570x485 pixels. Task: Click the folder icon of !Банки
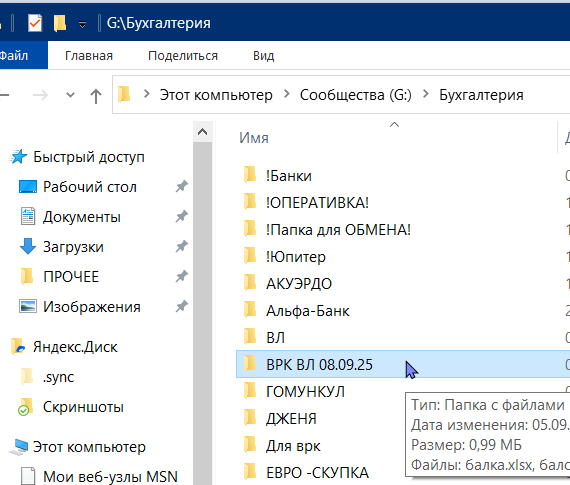pos(250,175)
